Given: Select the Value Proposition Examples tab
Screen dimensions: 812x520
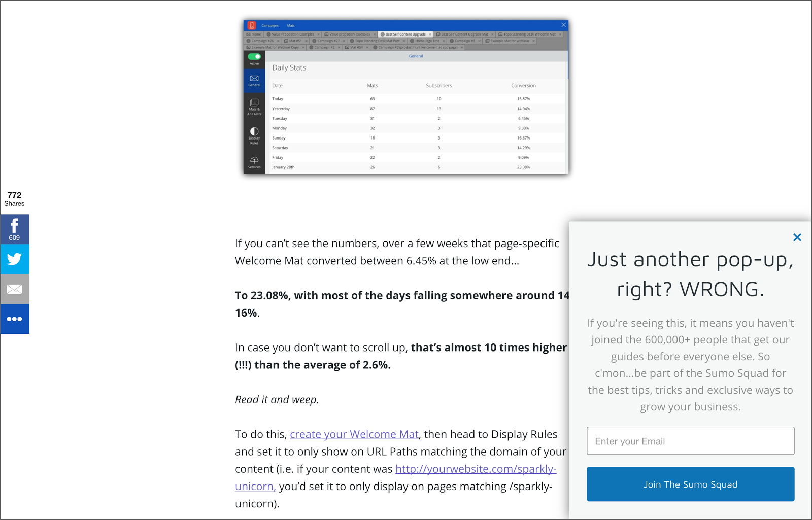Looking at the screenshot, I should [x=293, y=34].
